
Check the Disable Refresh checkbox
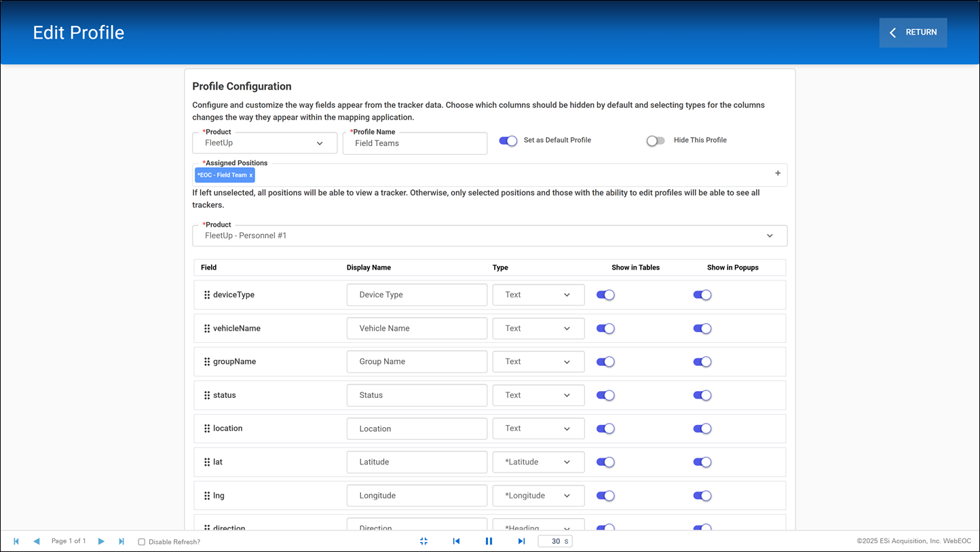[x=141, y=541]
